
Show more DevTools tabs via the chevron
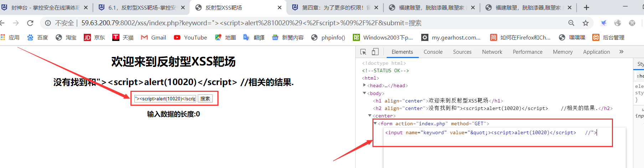pos(622,52)
